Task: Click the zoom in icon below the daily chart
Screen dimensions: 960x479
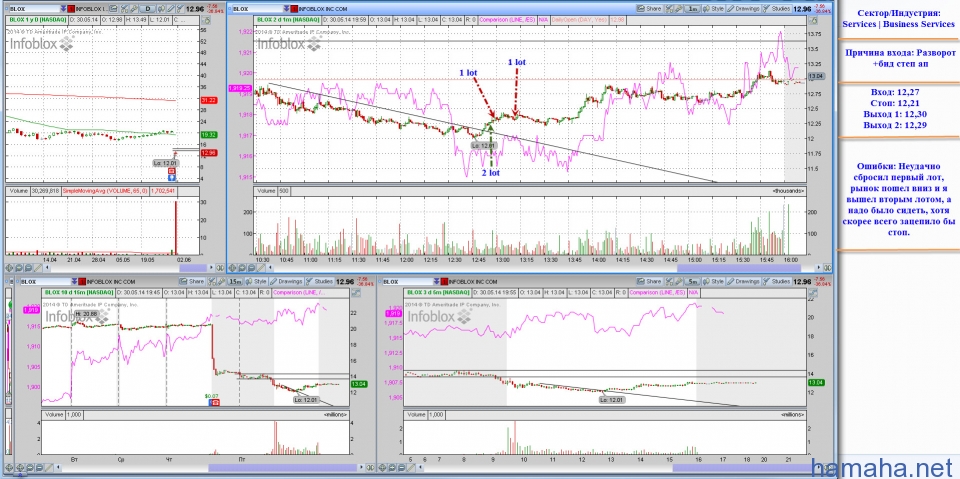Action: (18, 268)
